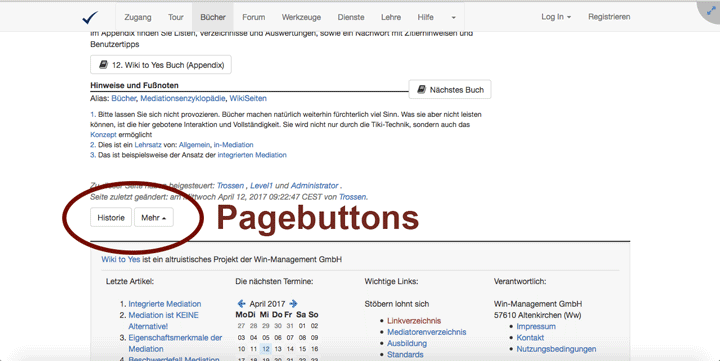Select Werkzeuge in the navigation bar
Screen dimensions: 720x361
(x=301, y=17)
